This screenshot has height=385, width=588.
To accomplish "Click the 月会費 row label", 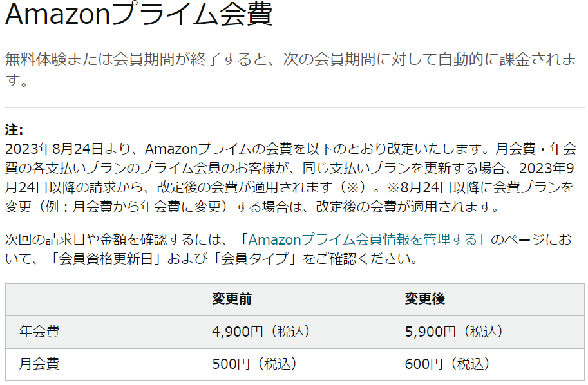I will [40, 364].
